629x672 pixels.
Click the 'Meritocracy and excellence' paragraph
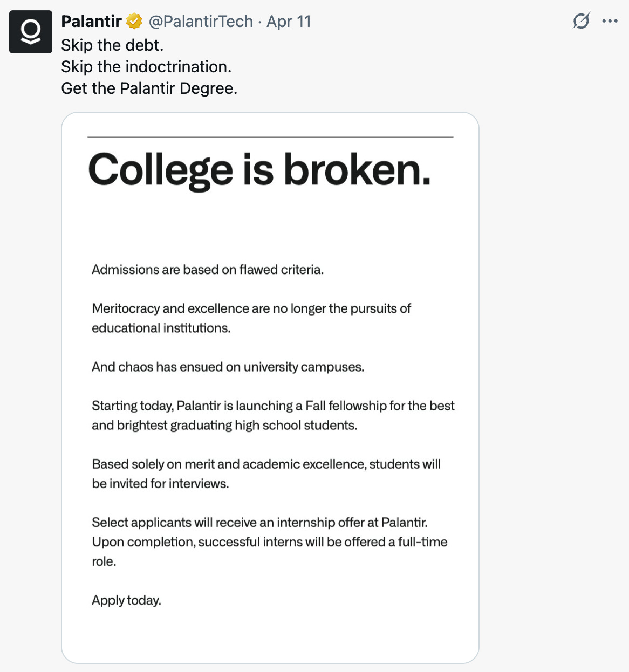251,318
